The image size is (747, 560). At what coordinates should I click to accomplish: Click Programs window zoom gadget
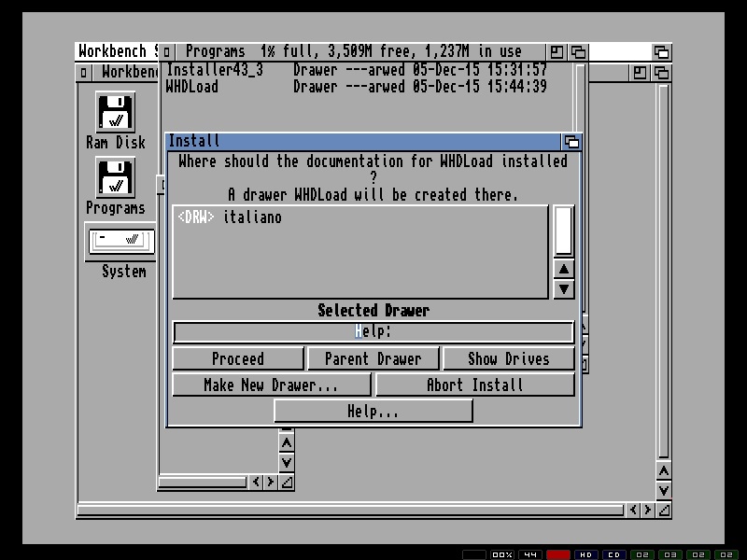tap(556, 51)
